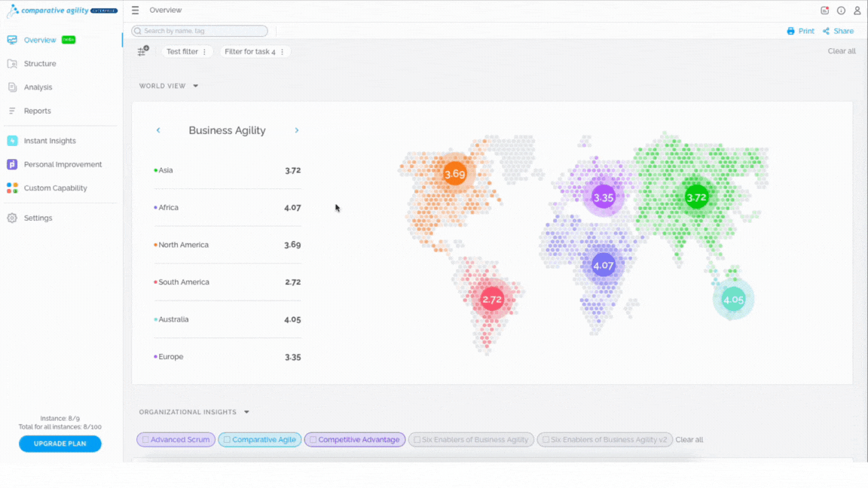Click the Share icon

826,31
